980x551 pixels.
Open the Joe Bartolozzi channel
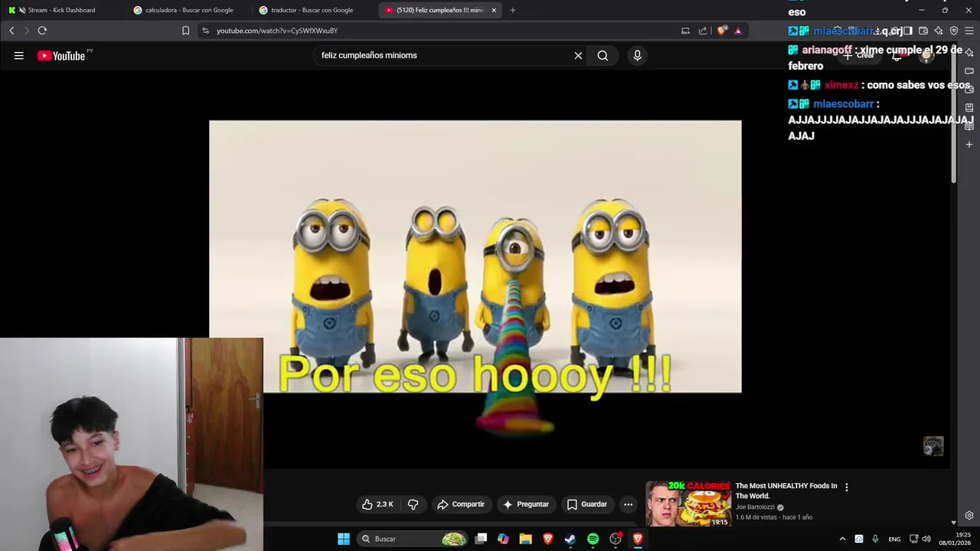(x=755, y=507)
